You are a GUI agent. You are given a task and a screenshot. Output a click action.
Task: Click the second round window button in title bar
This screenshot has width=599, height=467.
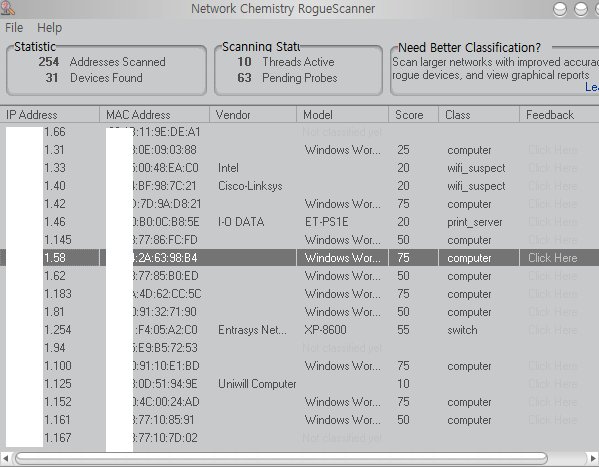[581, 9]
